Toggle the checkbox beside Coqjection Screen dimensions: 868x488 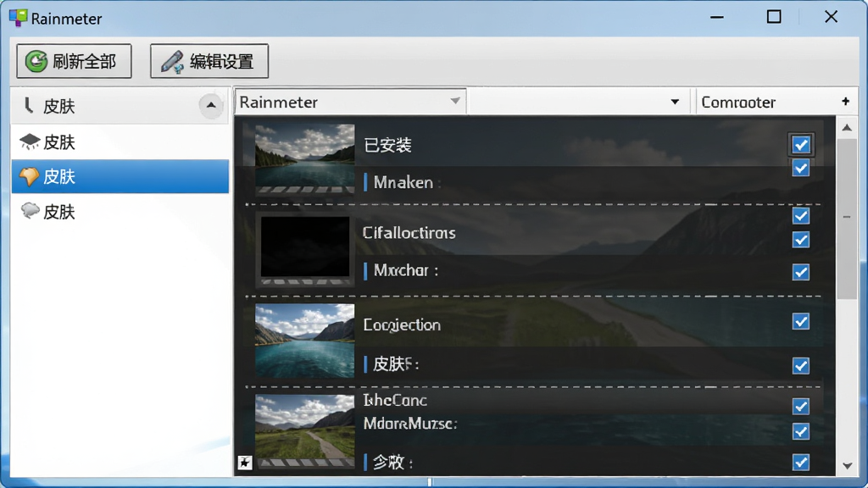click(800, 321)
